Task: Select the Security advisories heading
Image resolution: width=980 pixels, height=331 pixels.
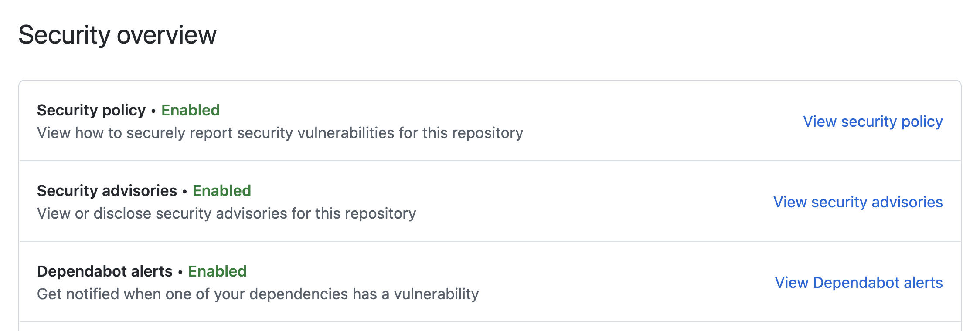Action: pos(107,191)
